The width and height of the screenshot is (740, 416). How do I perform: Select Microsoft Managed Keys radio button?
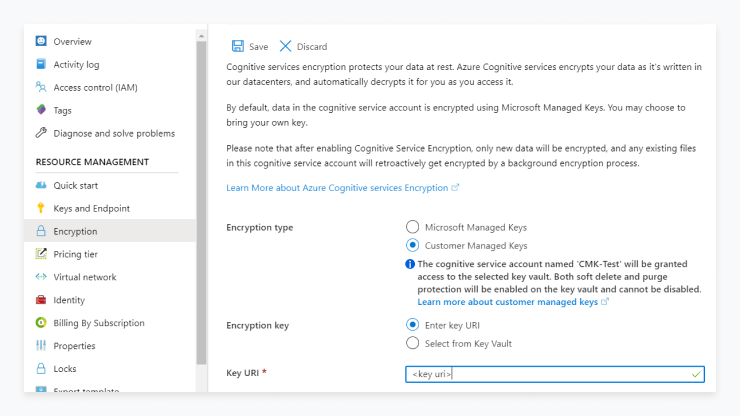click(412, 227)
